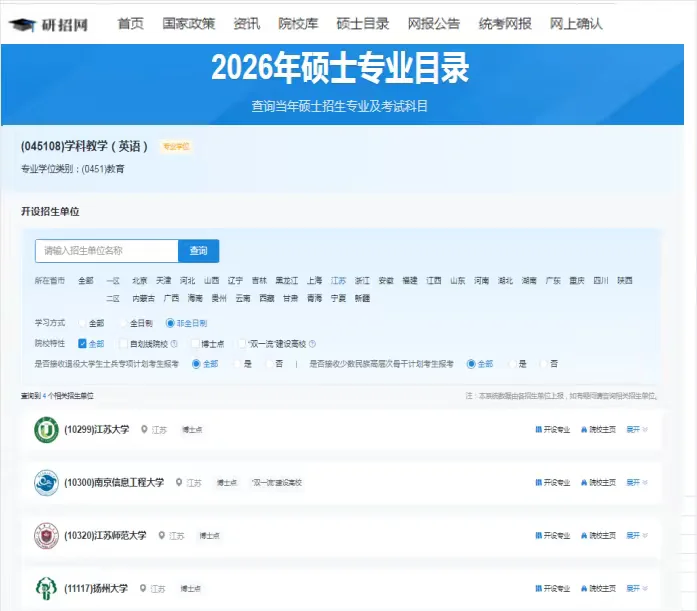This screenshot has height=611, width=697.
Task: Open the 硕士目录 nav item
Action: click(x=363, y=24)
